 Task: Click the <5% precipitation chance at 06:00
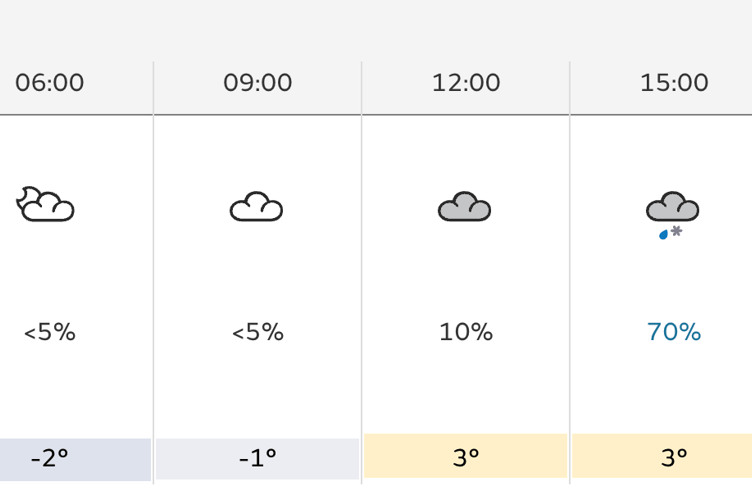coord(50,332)
